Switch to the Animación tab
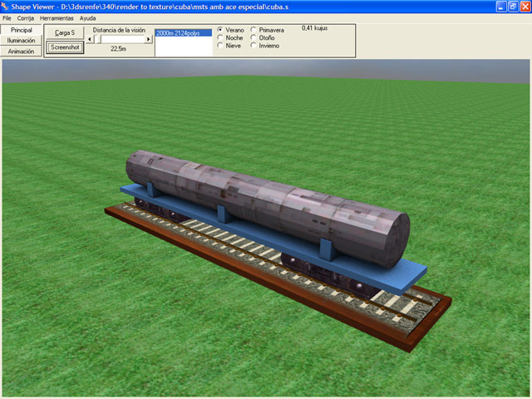Screen dimensions: 532x399 tap(21, 52)
